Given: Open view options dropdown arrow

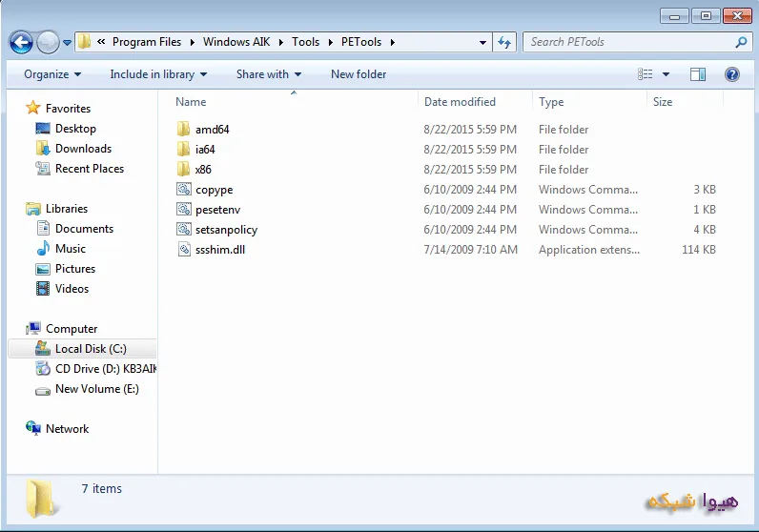Looking at the screenshot, I should (667, 74).
